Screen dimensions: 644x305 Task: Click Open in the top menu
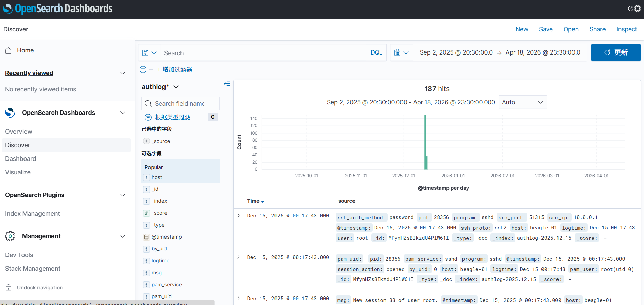(571, 29)
